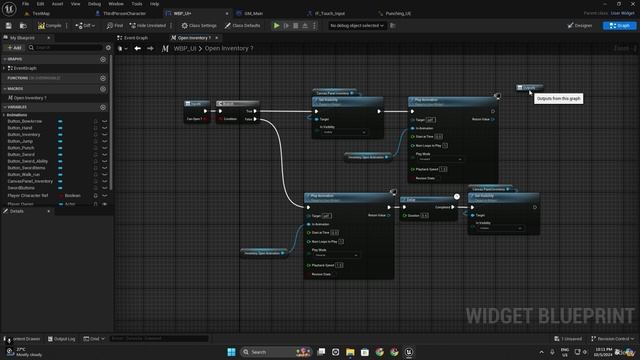This screenshot has height=360, width=640.
Task: Expand the EventGraph tree item
Action: [x=4, y=68]
